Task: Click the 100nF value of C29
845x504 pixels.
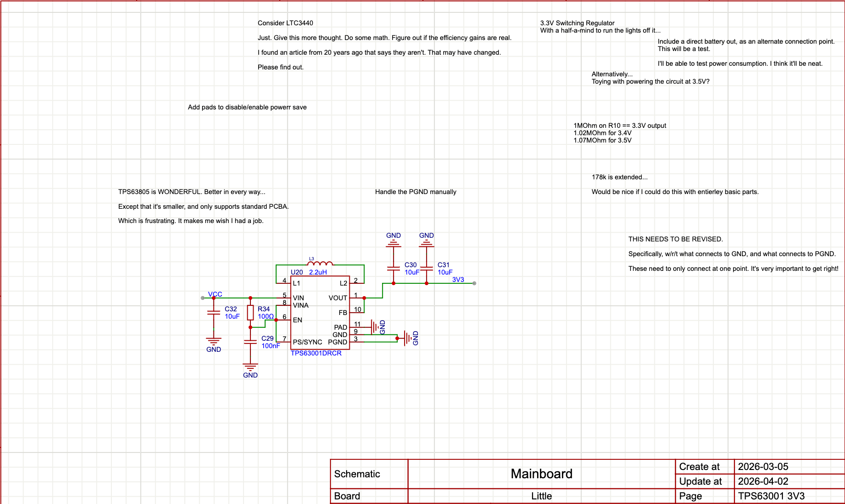Action: (271, 346)
